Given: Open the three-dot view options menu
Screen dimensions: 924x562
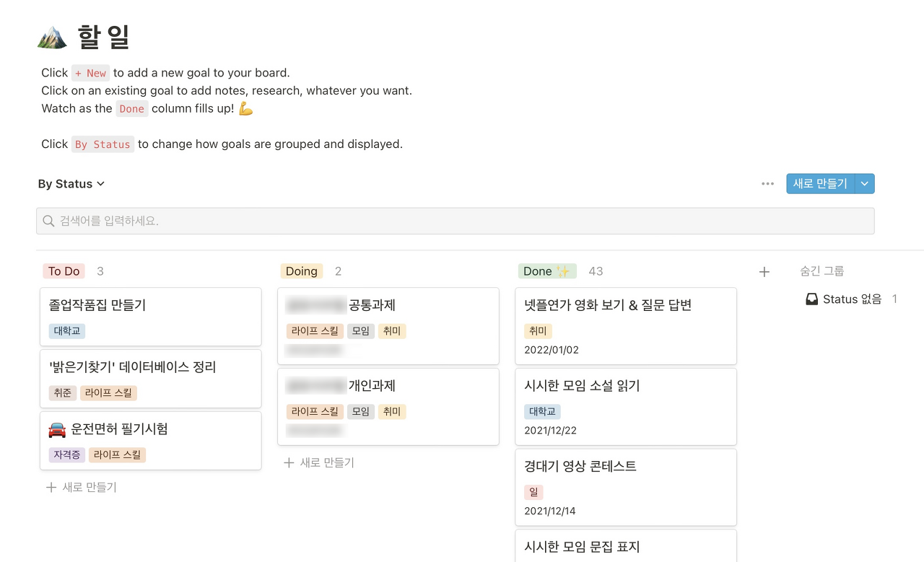Looking at the screenshot, I should coord(767,184).
